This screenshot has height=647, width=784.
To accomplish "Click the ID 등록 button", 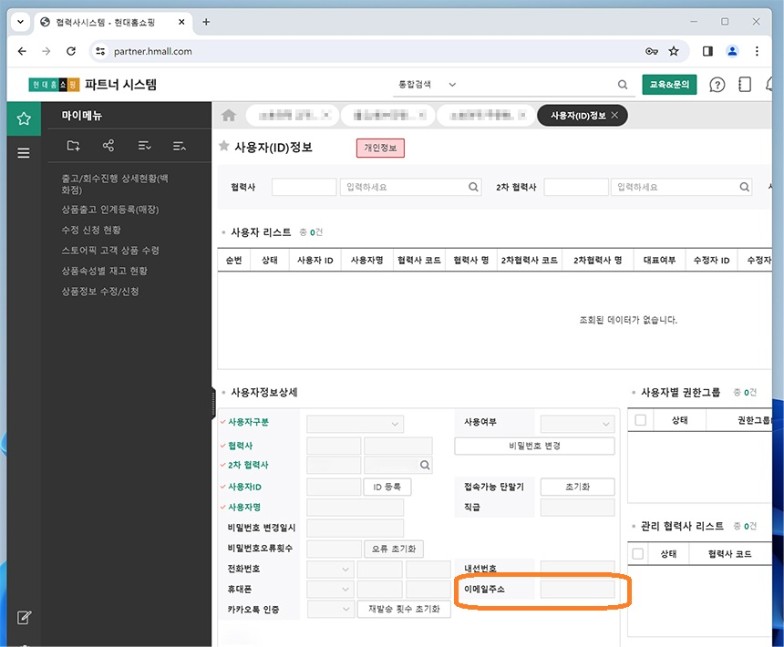I will point(387,487).
